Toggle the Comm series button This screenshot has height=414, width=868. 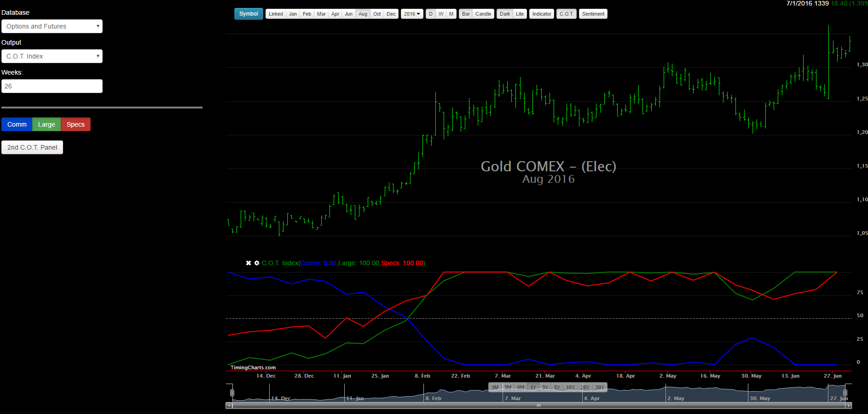click(17, 124)
